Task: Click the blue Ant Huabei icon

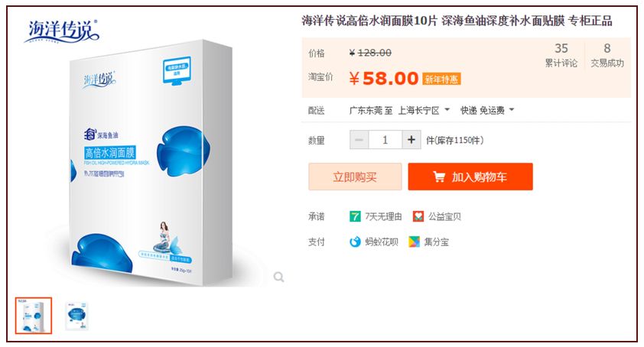Action: click(x=355, y=242)
